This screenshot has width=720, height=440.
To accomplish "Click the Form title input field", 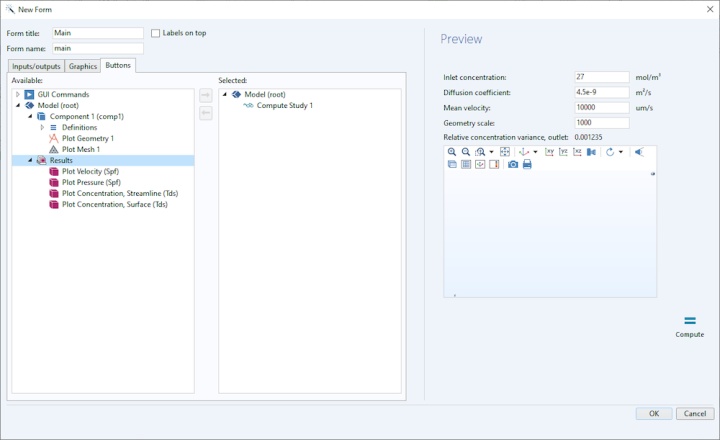I will click(98, 33).
